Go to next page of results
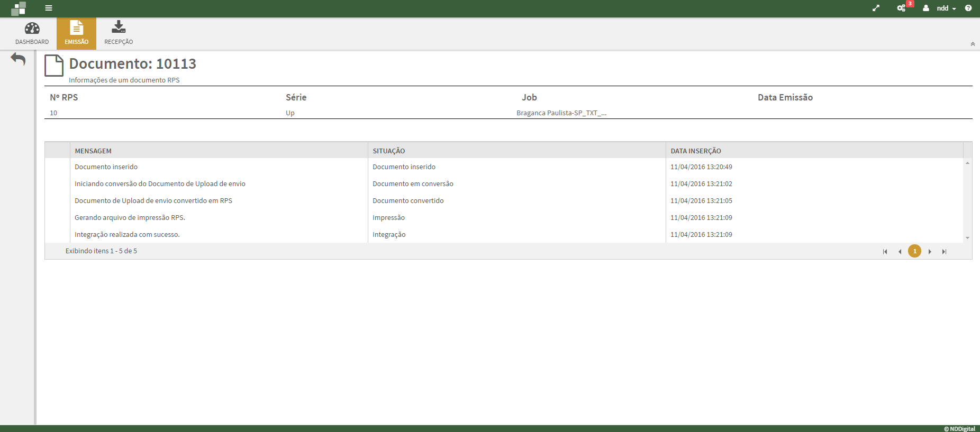Screen dimensions: 980x432 (x=930, y=252)
